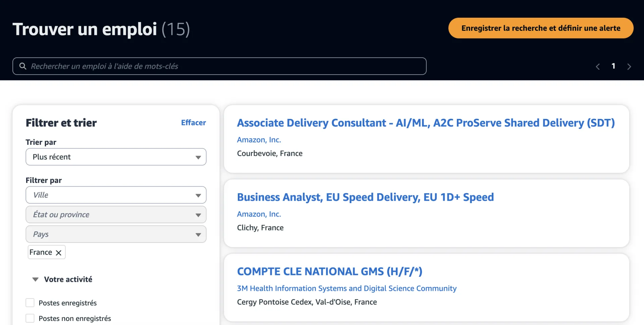Open 3M Health Information Systems company link

347,288
